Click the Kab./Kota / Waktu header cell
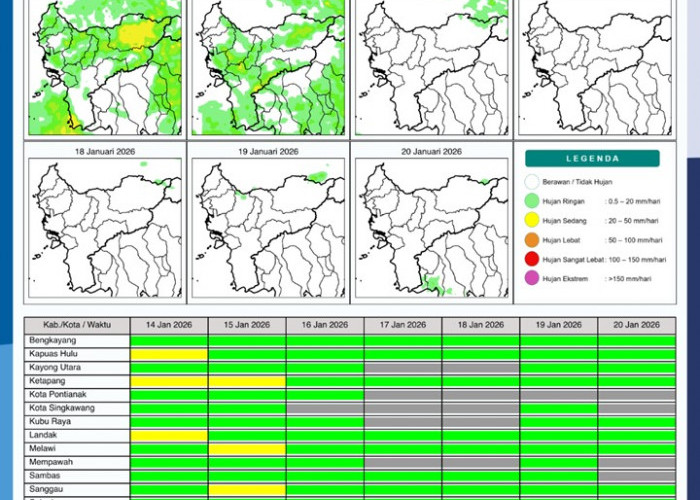The image size is (700, 500). coord(77,325)
